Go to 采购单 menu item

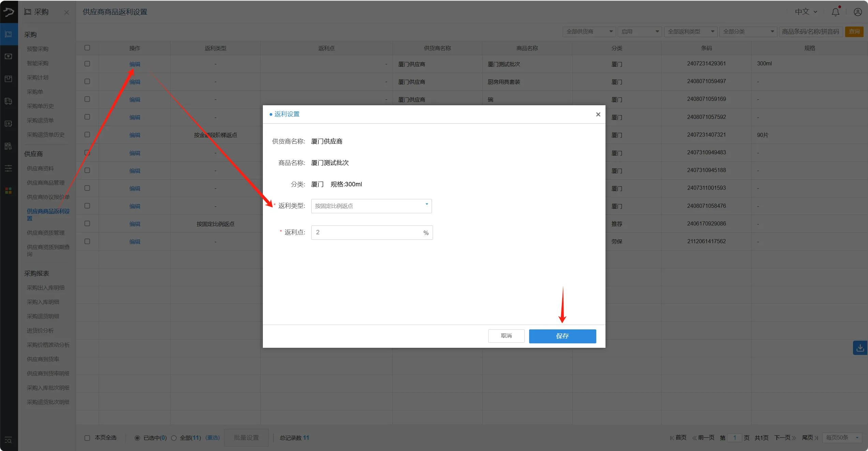[x=35, y=92]
